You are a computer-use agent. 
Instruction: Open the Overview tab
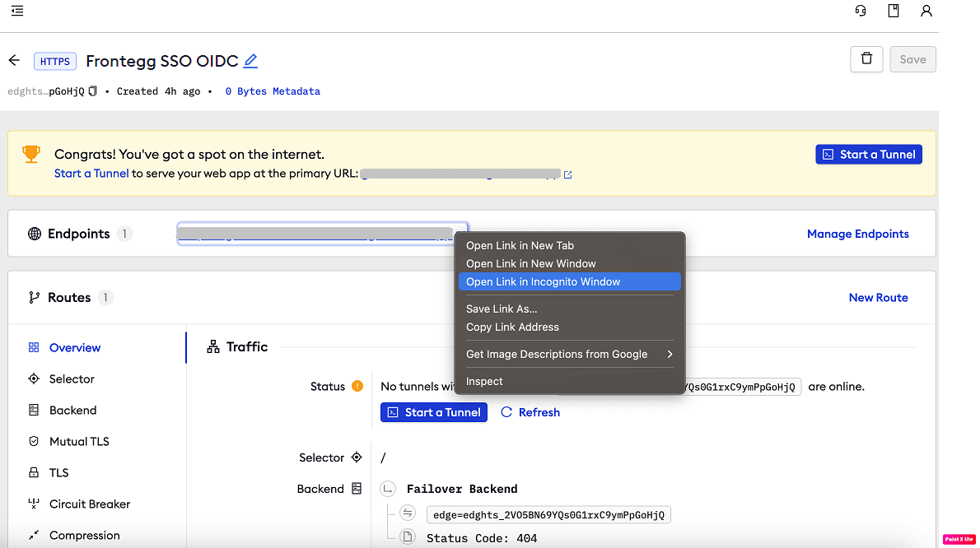74,348
